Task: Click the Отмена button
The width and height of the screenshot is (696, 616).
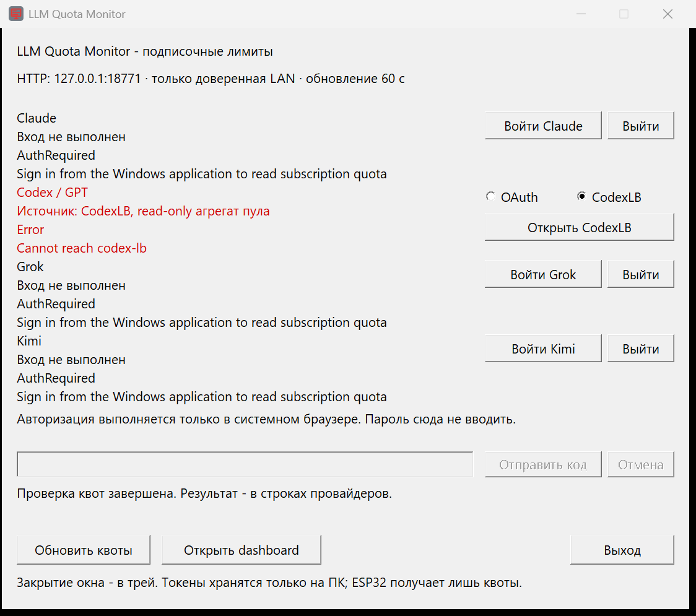Action: click(640, 465)
